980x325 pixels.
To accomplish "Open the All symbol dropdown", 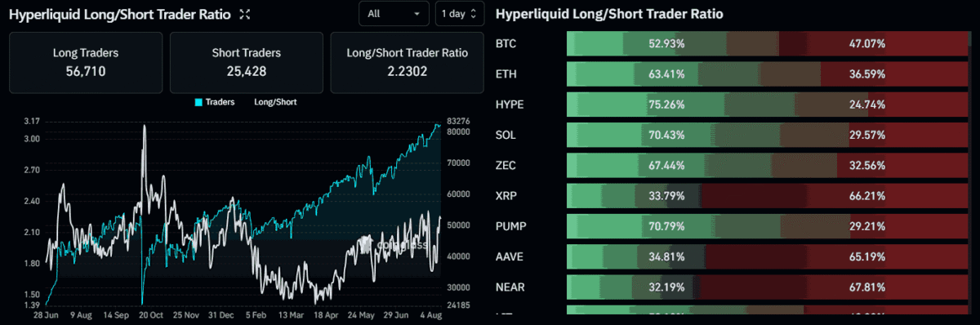I will pos(394,14).
